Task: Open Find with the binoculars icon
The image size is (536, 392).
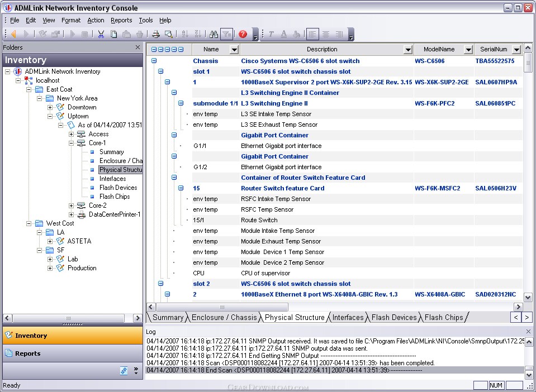Action: coord(214,34)
